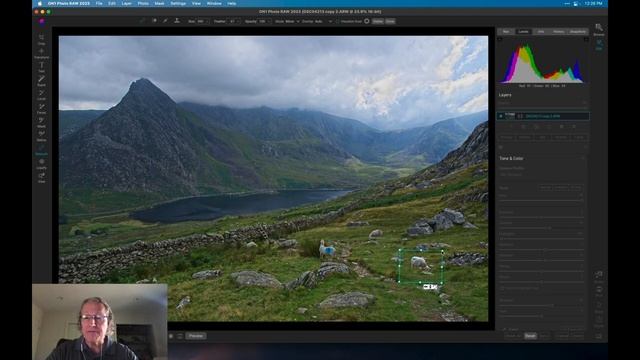Tick the checkbox left of the circular icon
The height and width of the screenshot is (360, 640).
338,21
